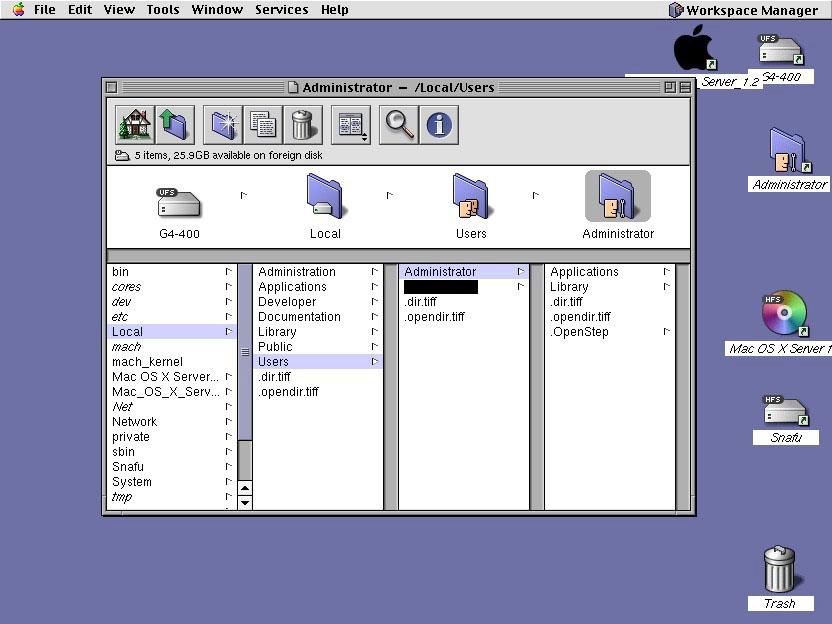Select mach_kernel file in first column

click(172, 362)
